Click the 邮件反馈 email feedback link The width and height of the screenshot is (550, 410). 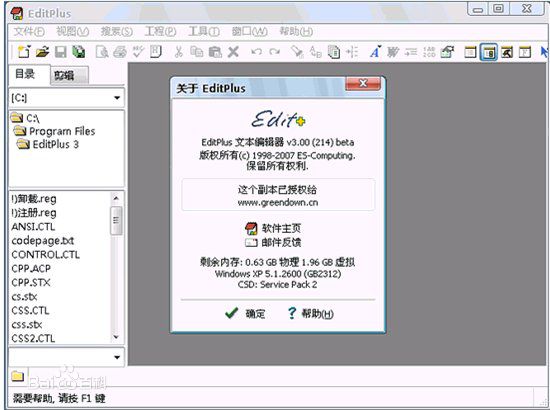pyautogui.click(x=273, y=242)
